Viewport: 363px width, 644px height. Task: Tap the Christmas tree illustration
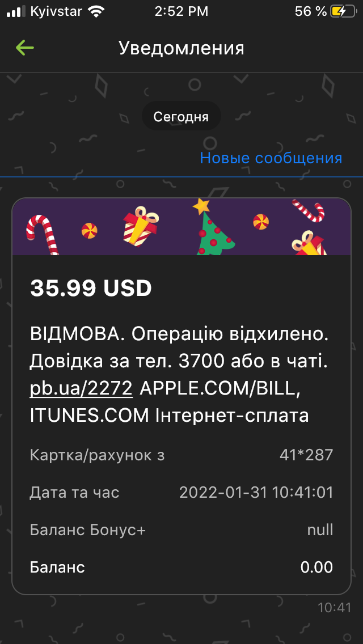214,227
